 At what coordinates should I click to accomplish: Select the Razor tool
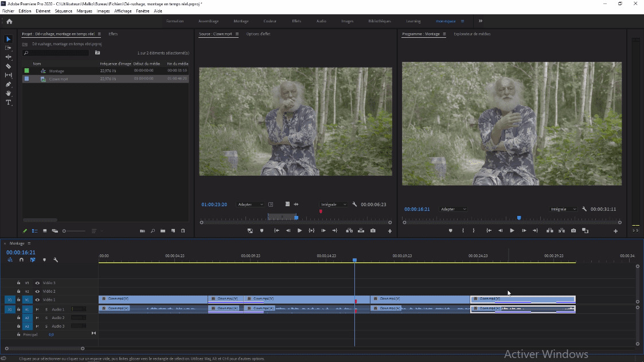[x=8, y=66]
